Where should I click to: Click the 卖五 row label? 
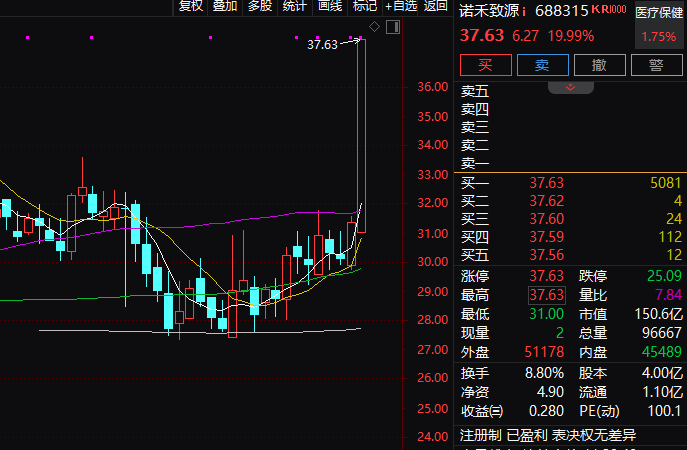475,91
